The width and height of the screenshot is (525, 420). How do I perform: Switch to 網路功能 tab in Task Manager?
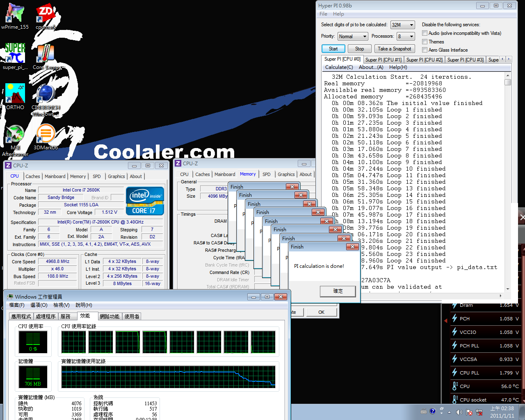click(x=110, y=316)
